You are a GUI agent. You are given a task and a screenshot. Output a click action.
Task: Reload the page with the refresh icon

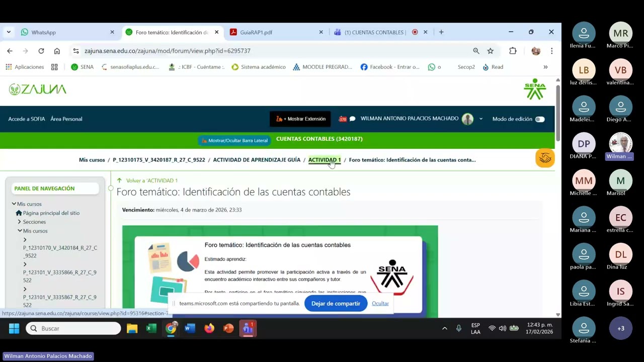(41, 51)
